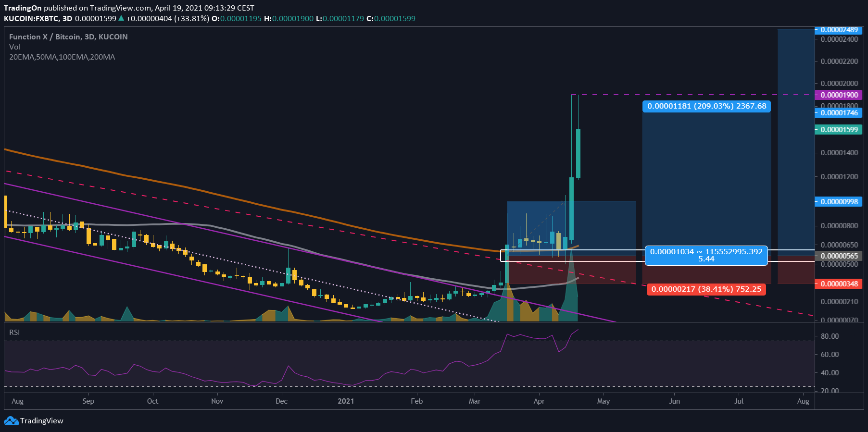
Task: Click the Nov label on time axis
Action: [x=217, y=401]
